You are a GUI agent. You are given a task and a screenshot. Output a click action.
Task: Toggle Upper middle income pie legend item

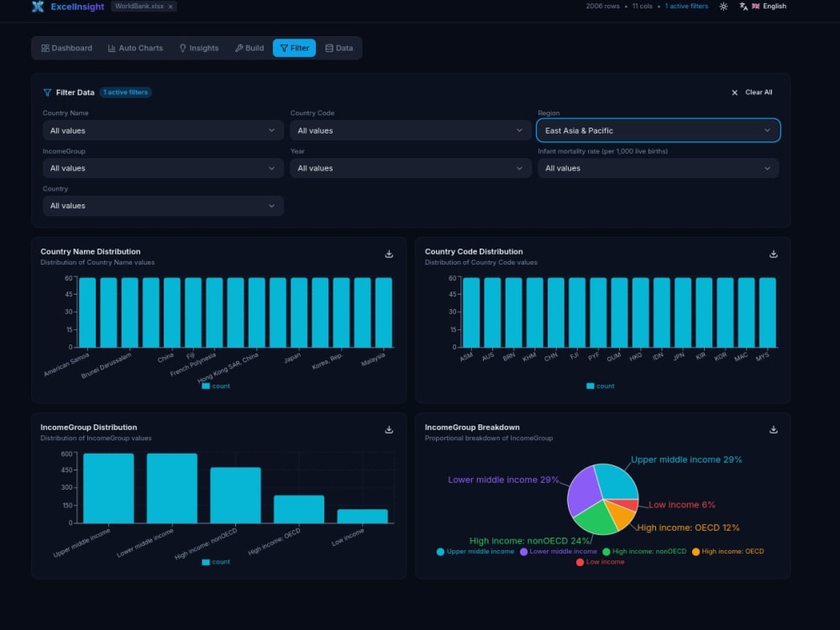tap(475, 551)
